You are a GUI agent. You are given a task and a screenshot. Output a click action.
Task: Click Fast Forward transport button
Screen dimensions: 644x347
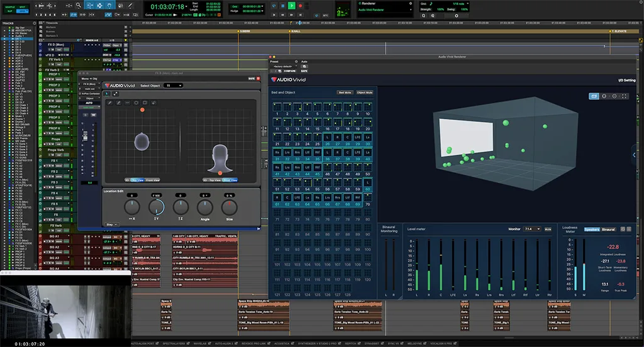(x=292, y=15)
